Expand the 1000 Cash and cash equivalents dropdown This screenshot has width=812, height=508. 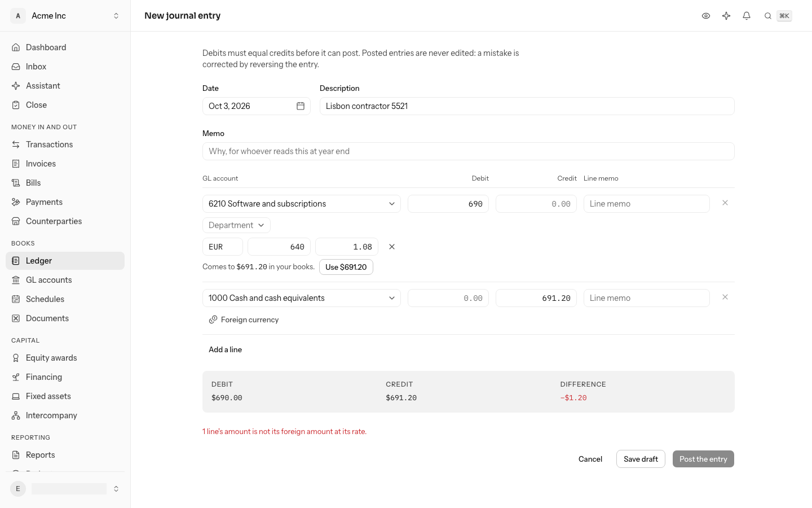(302, 298)
